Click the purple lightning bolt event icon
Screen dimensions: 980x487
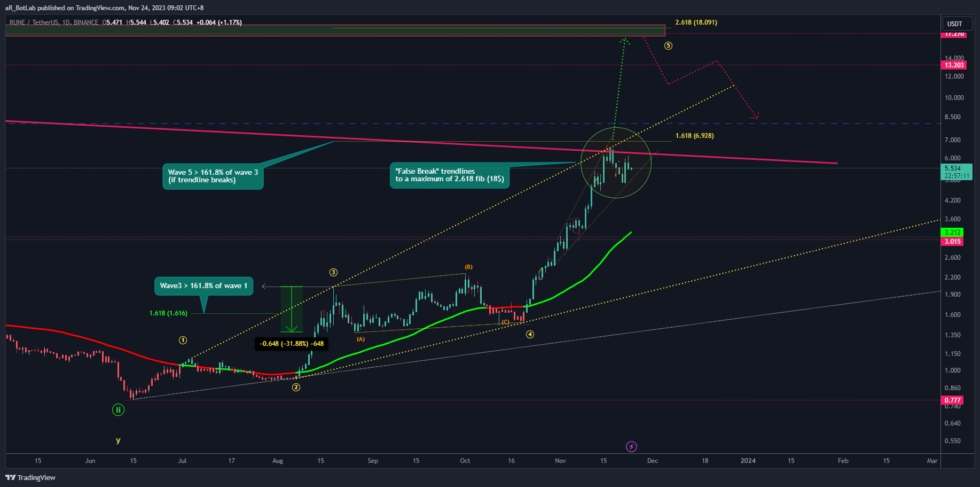click(x=631, y=446)
